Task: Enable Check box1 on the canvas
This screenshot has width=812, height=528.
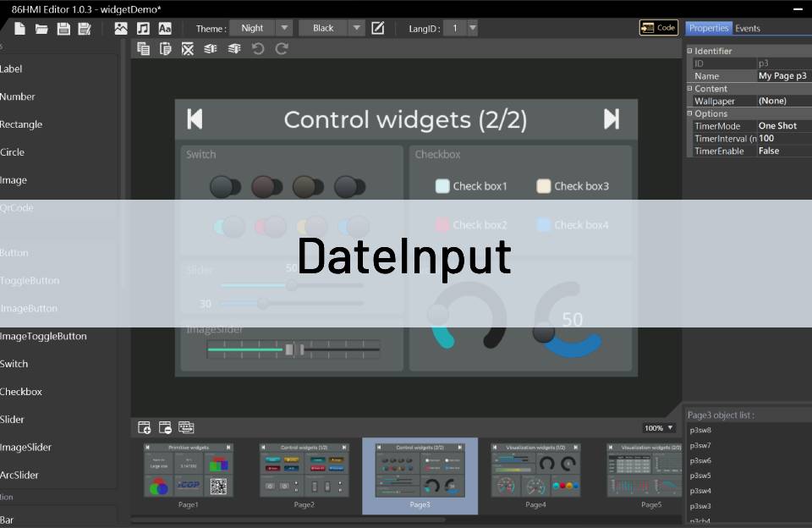Action: [x=442, y=185]
